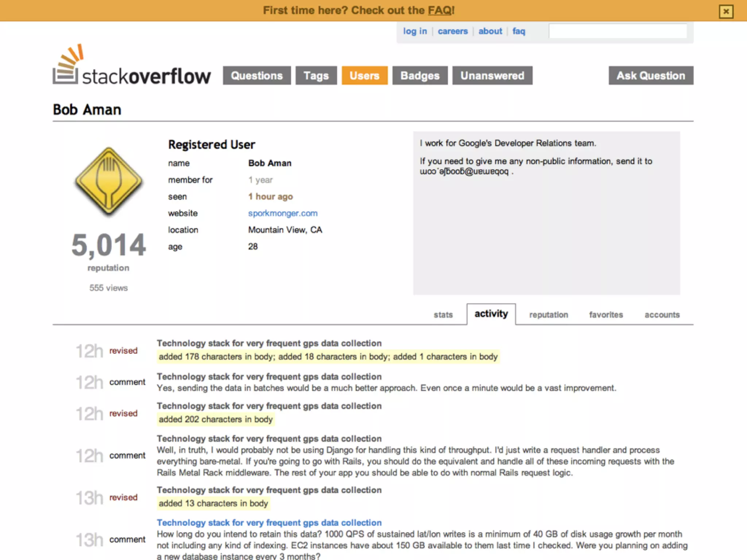The width and height of the screenshot is (747, 560).
Task: Open the favorites tab
Action: point(606,315)
